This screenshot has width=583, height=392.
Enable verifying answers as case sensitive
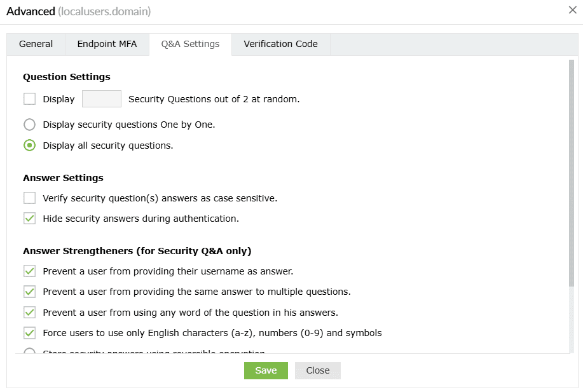click(29, 198)
